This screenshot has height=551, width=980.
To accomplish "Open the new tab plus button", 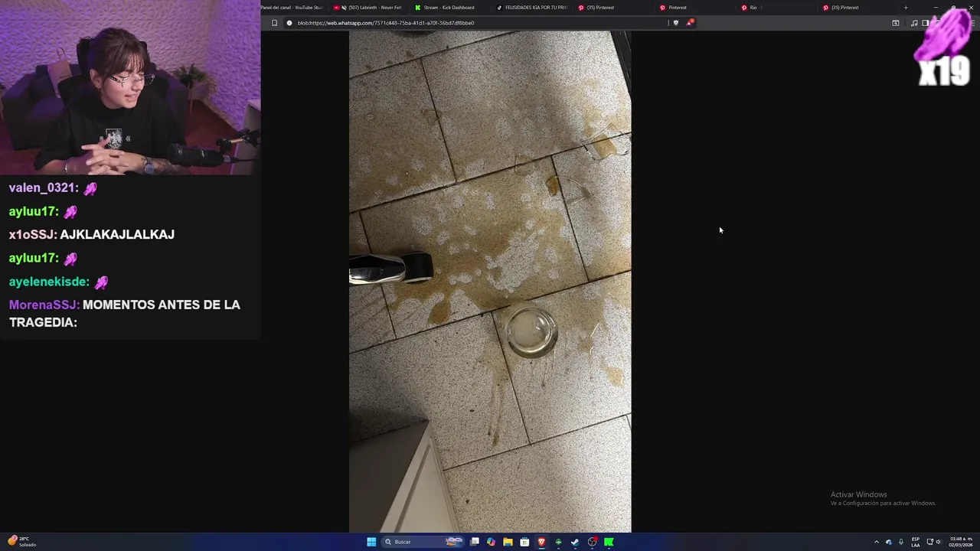I will pyautogui.click(x=906, y=8).
